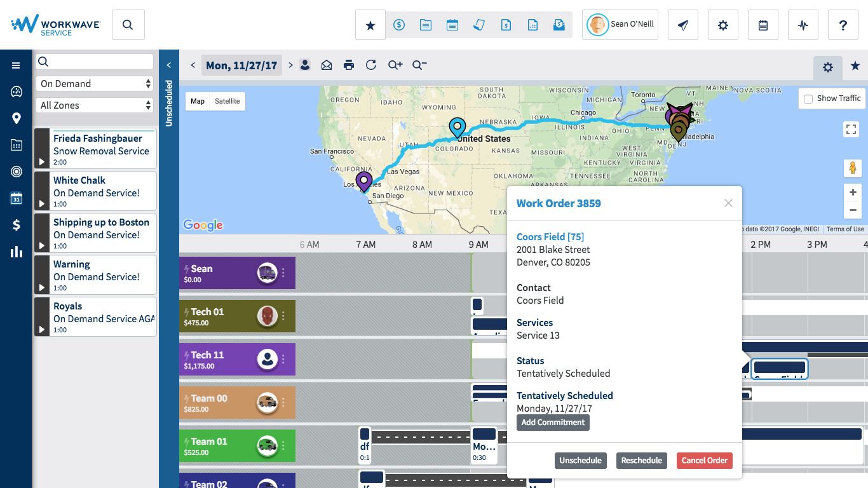Click the dollar sign icon in left sidebar

(17, 224)
